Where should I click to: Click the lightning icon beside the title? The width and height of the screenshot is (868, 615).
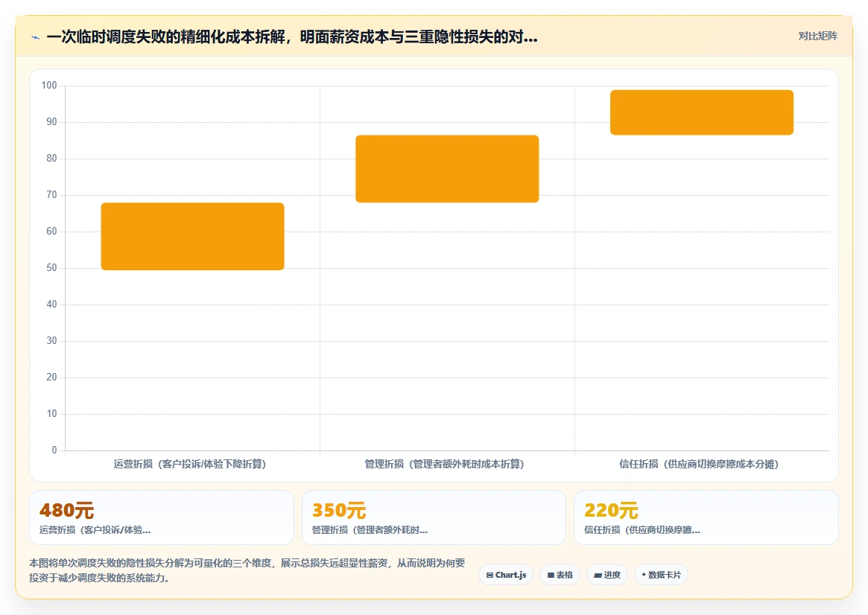click(x=36, y=38)
